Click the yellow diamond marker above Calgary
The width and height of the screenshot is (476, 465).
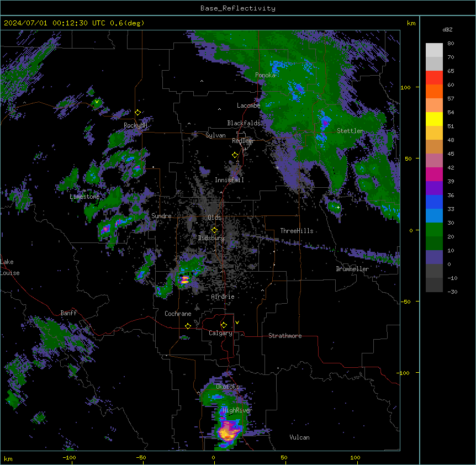click(x=224, y=325)
